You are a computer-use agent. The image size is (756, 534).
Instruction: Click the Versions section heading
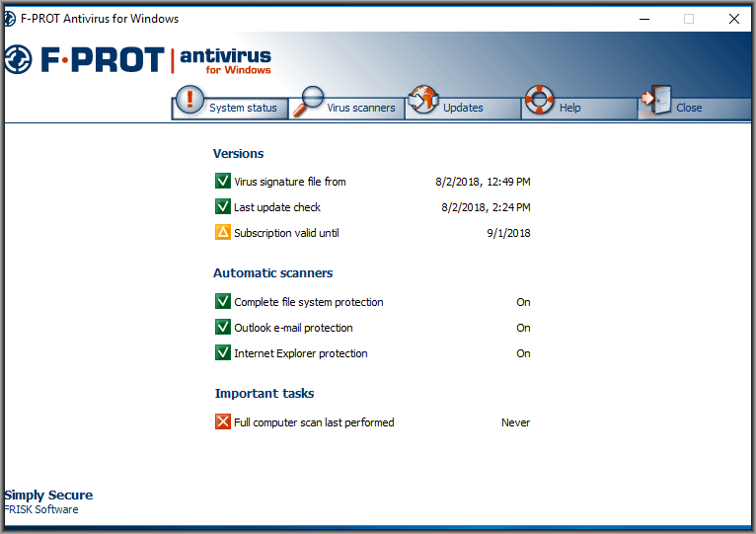[238, 153]
